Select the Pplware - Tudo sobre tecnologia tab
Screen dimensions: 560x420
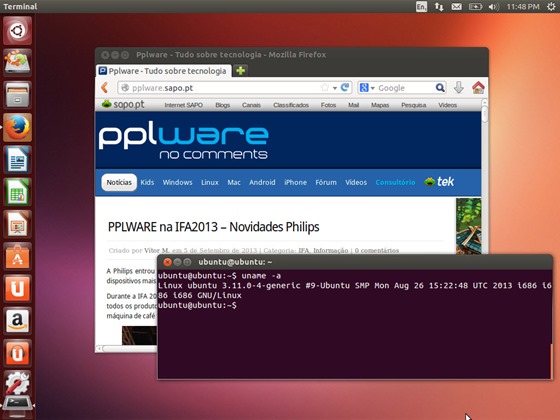[x=164, y=71]
